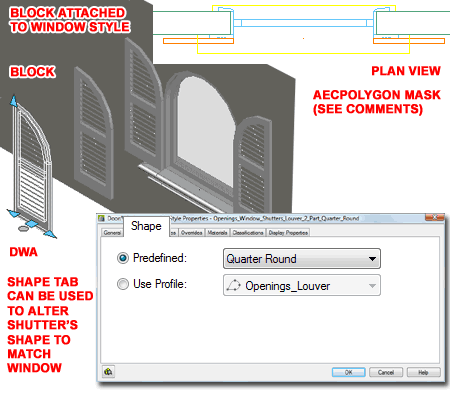Select the Predefined radio button

123,258
